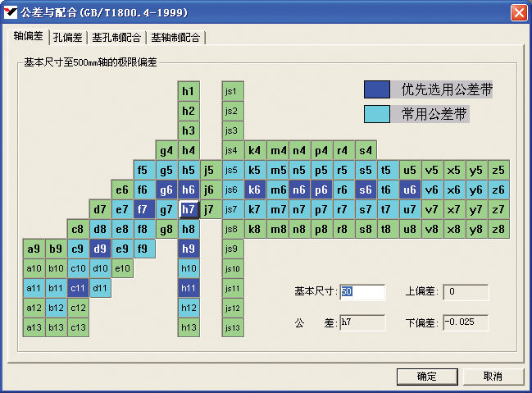Click the 确定 button
Viewport: 532px width, 393px height.
(426, 376)
